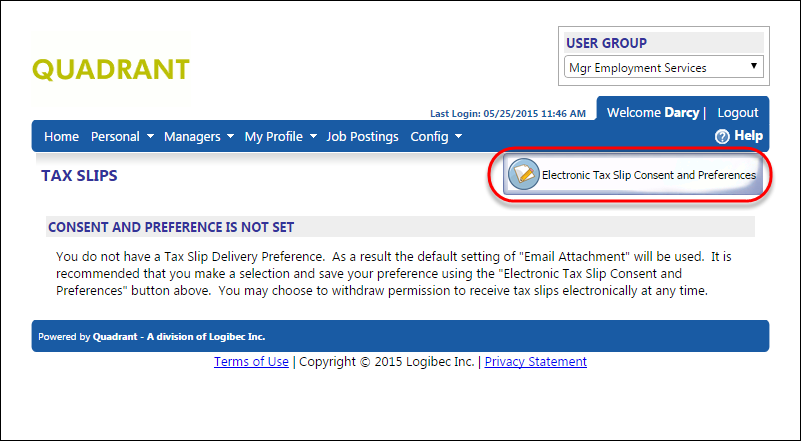Image resolution: width=801 pixels, height=441 pixels.
Task: Open Electronic Tax Slip Consent and Preferences
Action: pos(648,175)
